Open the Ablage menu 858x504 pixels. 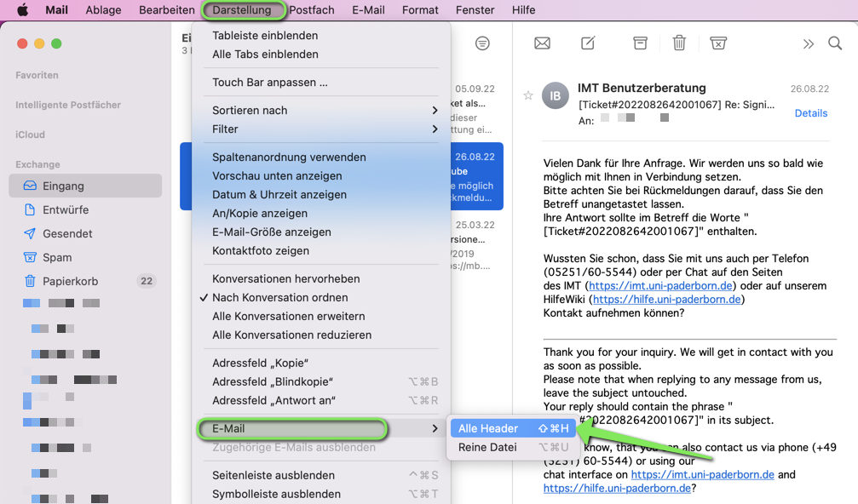pyautogui.click(x=103, y=10)
